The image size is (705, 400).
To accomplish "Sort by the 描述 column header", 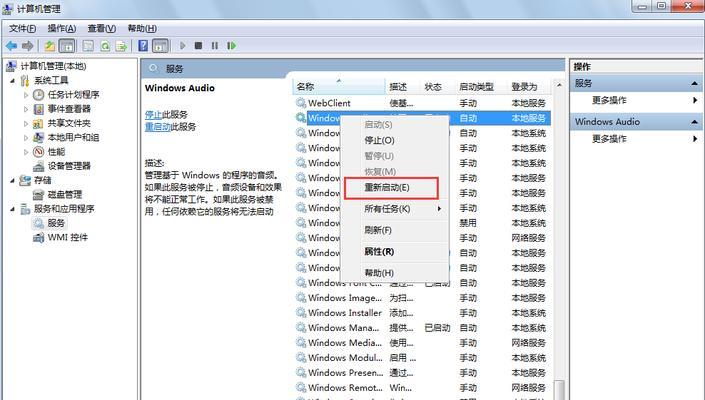I will [x=402, y=87].
